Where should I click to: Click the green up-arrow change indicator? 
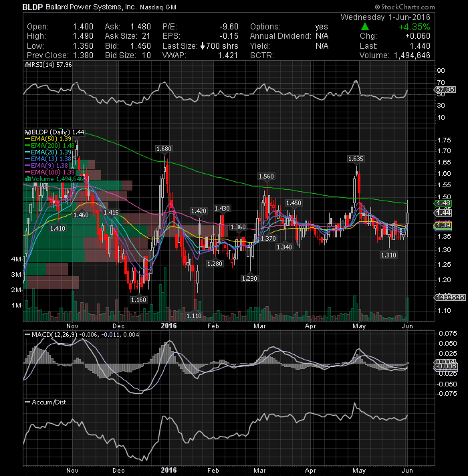365,27
